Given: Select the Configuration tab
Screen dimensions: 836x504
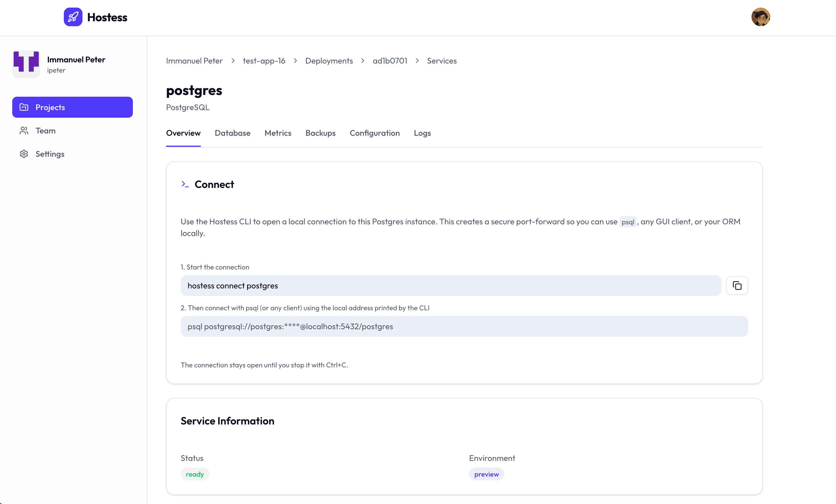Looking at the screenshot, I should pos(374,133).
